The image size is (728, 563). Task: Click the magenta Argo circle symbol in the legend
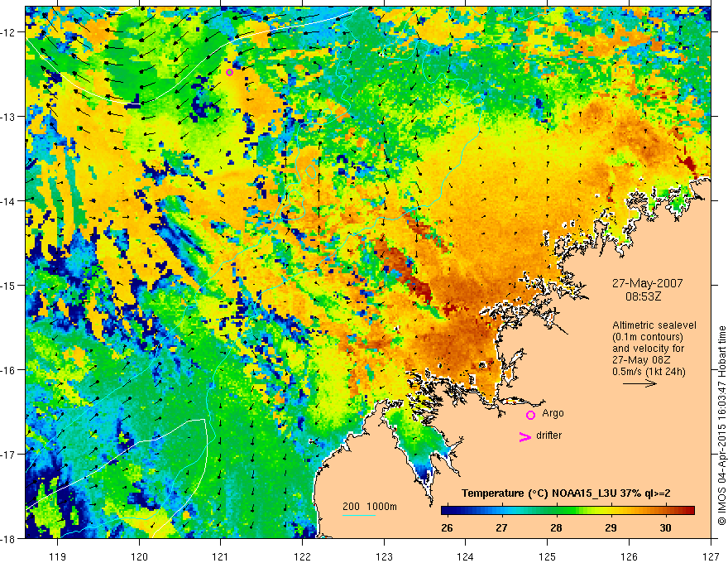(530, 415)
